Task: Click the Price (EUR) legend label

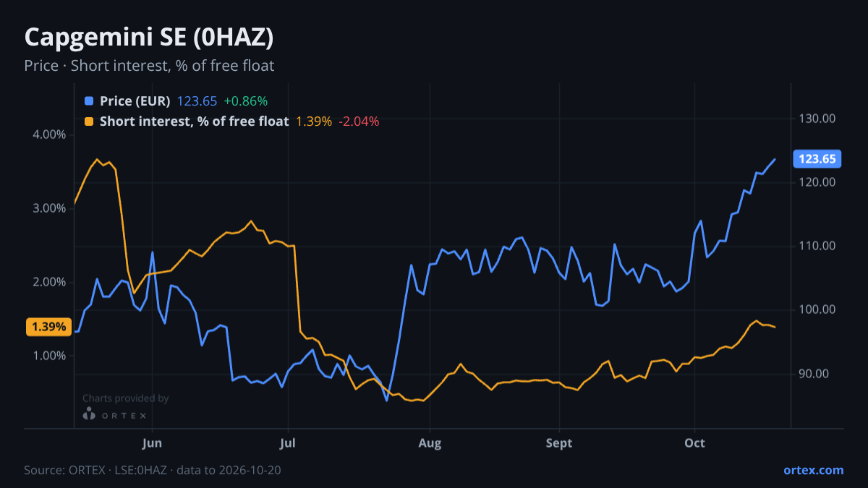Action: pyautogui.click(x=135, y=101)
